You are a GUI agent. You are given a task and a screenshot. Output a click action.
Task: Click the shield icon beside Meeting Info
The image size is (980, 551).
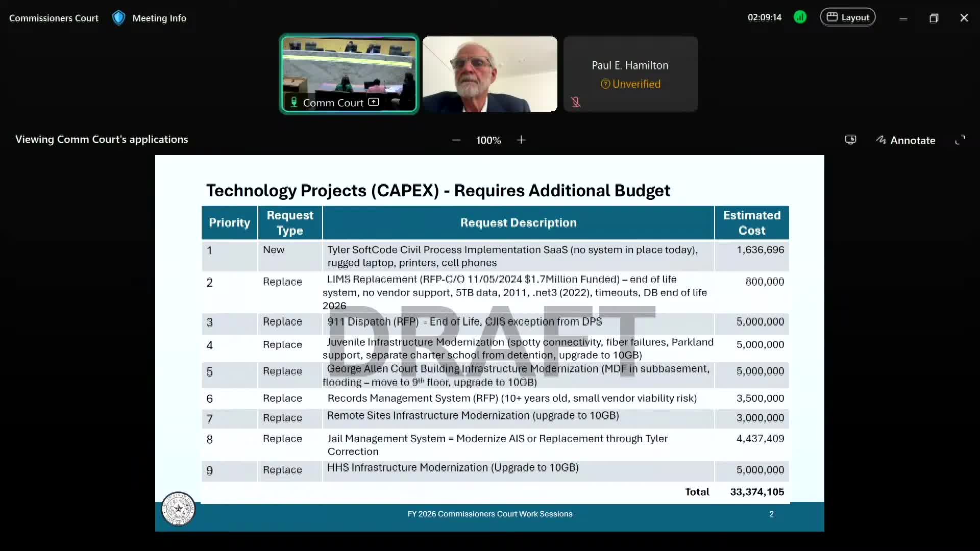click(x=118, y=17)
